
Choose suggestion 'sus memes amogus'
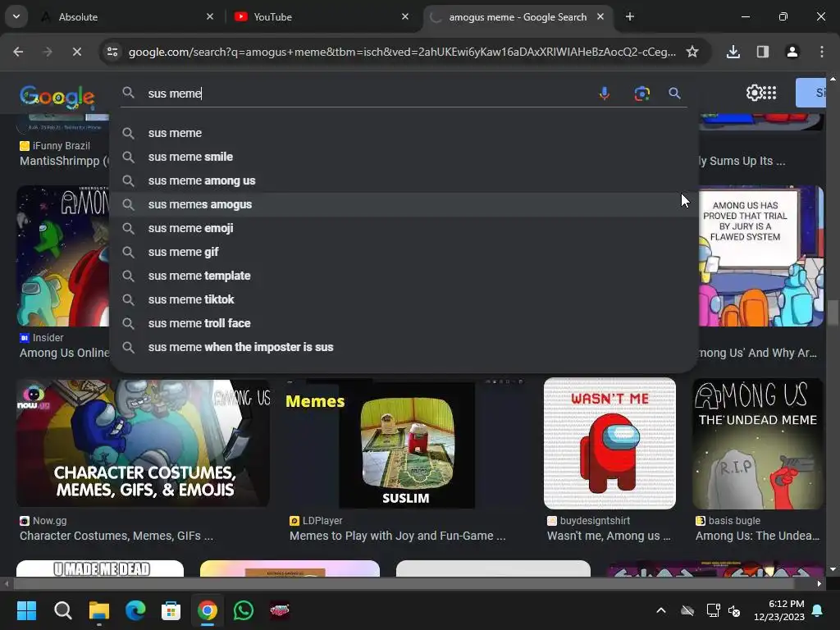point(404,204)
